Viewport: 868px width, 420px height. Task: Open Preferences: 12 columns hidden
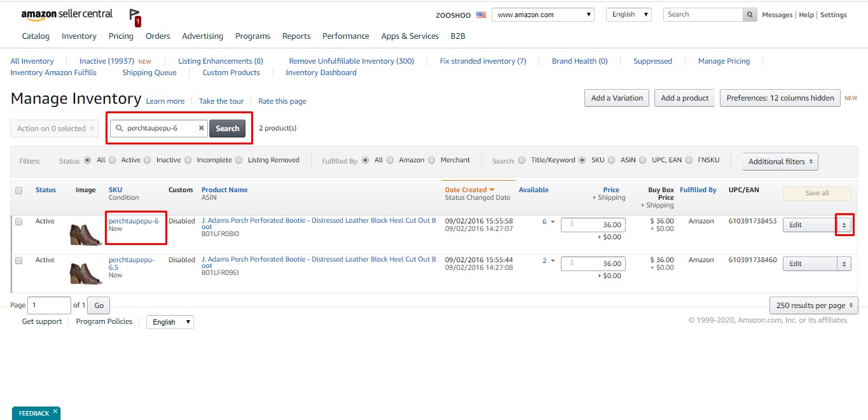780,98
